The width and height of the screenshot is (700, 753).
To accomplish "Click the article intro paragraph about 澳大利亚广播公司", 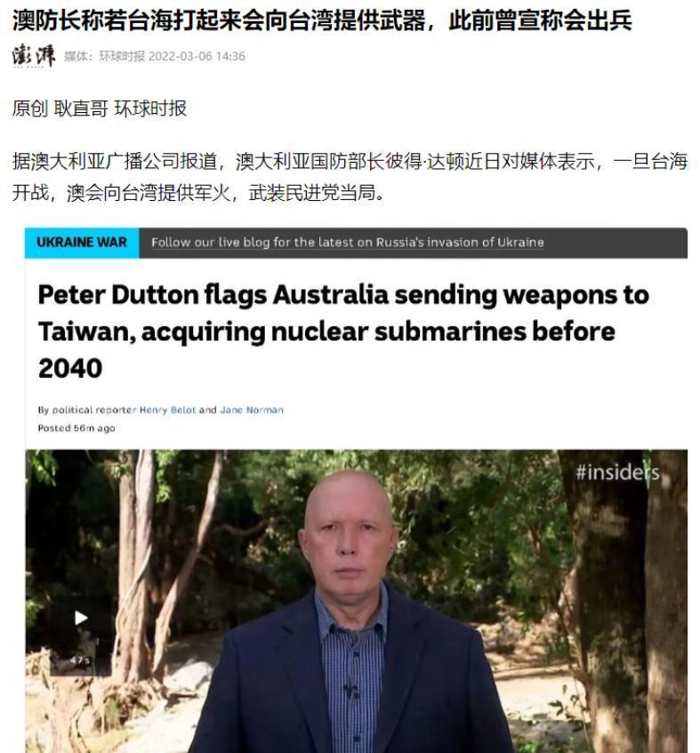I will pyautogui.click(x=350, y=177).
